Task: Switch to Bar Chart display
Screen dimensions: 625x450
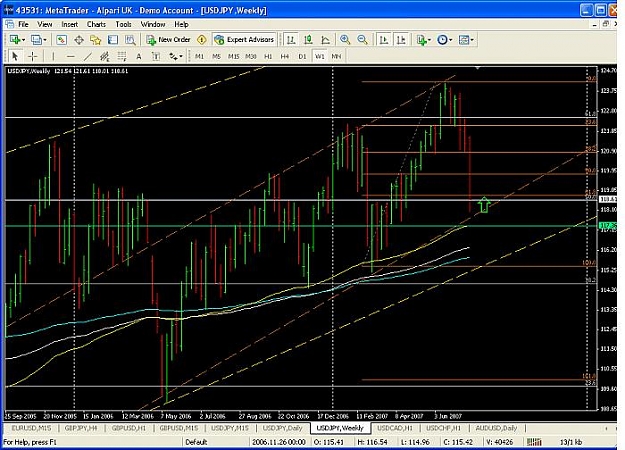Action: pos(291,40)
